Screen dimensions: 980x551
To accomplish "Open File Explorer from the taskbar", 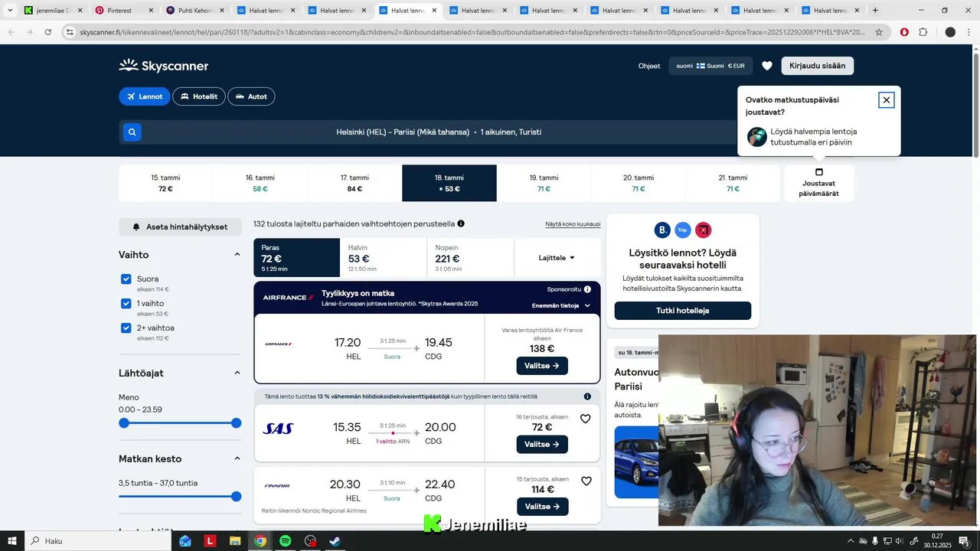I will coord(235,541).
